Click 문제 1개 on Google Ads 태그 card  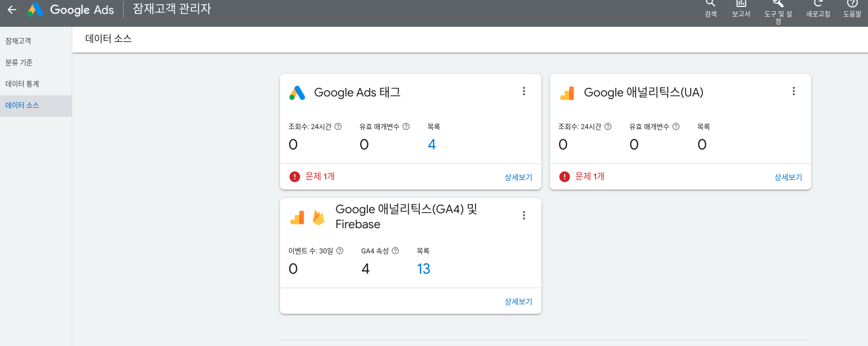tap(320, 176)
